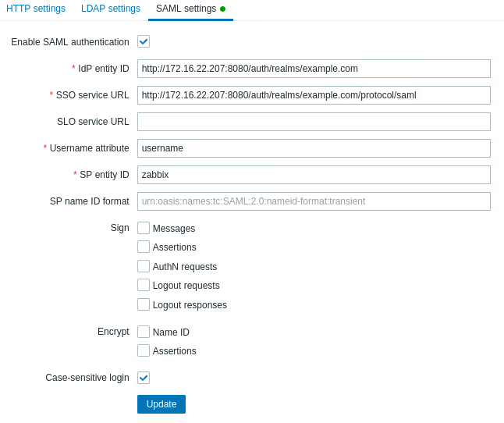Focus the SP name ID format field
This screenshot has height=423, width=504.
tap(314, 201)
